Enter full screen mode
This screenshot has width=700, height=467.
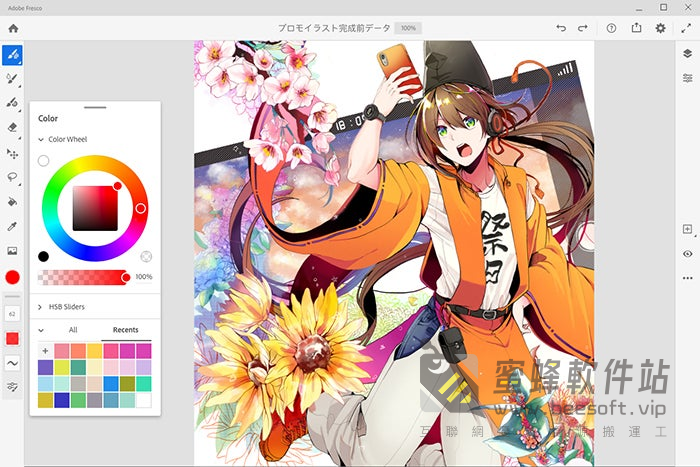(686, 28)
